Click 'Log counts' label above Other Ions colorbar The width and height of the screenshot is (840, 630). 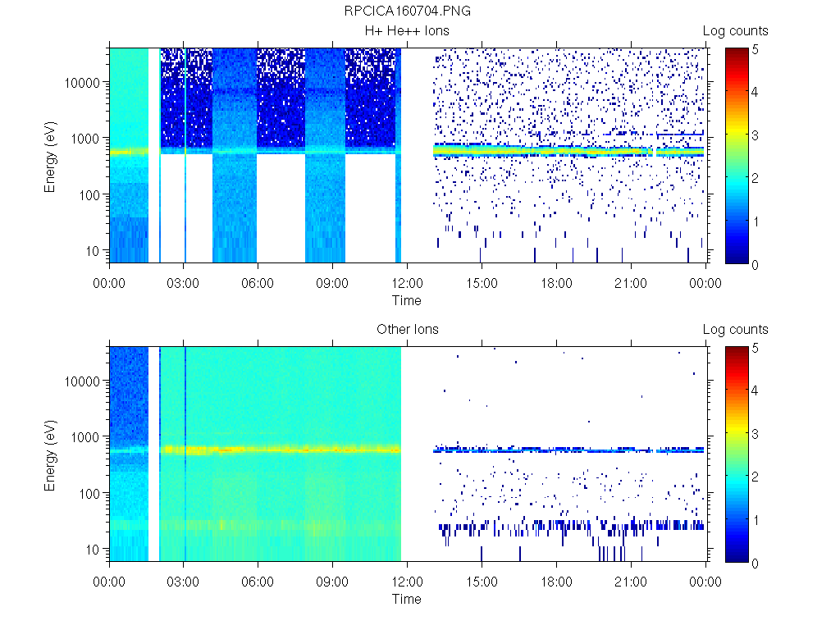[x=736, y=330]
